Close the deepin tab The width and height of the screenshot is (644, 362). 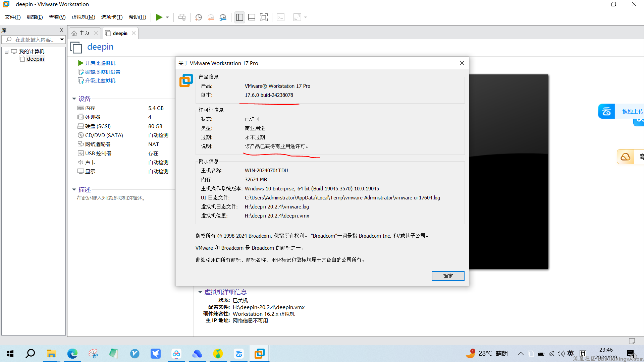[133, 33]
